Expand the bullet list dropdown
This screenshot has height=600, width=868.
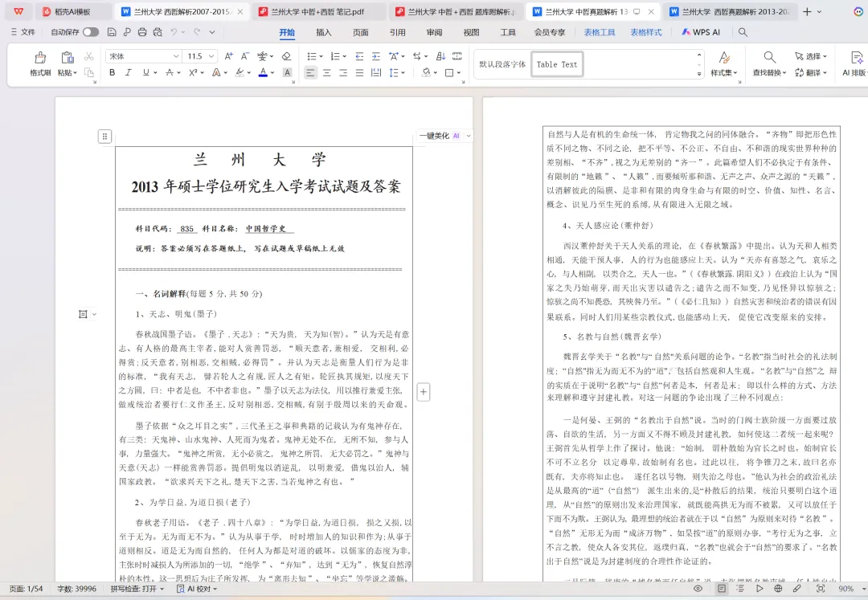tap(321, 56)
